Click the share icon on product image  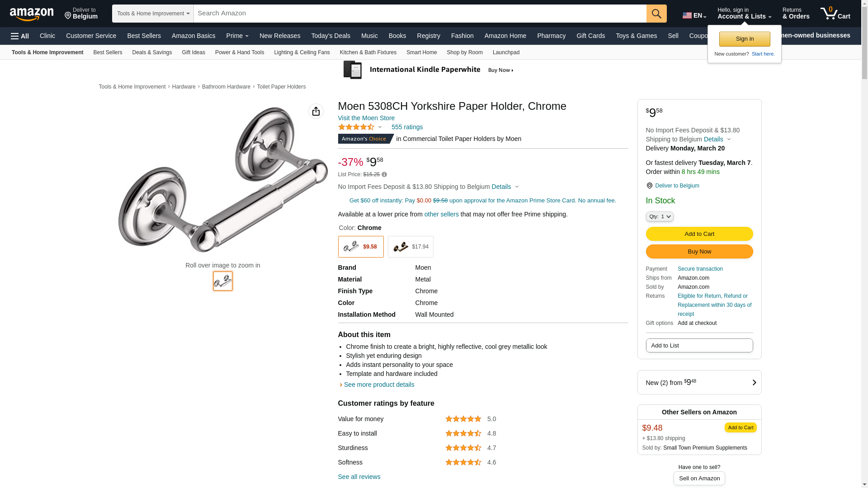pos(316,111)
